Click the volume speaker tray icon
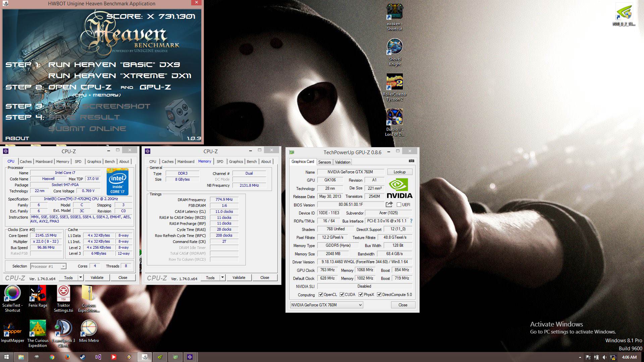Image resolution: width=644 pixels, height=362 pixels. pyautogui.click(x=604, y=357)
